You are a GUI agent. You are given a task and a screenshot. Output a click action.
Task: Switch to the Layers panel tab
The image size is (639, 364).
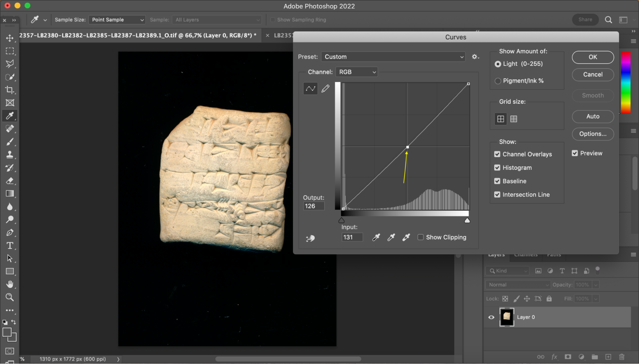coord(496,255)
